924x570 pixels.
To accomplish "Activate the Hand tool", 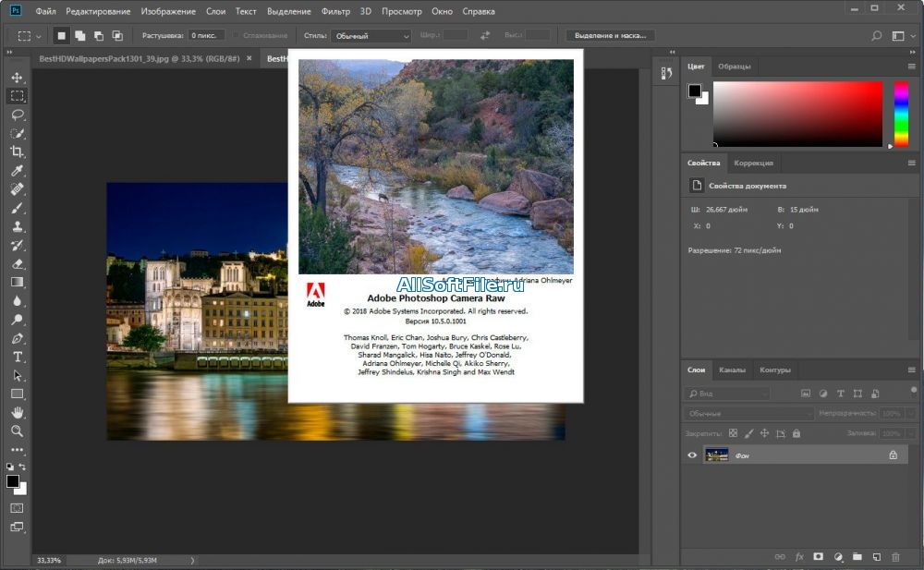I will point(17,412).
